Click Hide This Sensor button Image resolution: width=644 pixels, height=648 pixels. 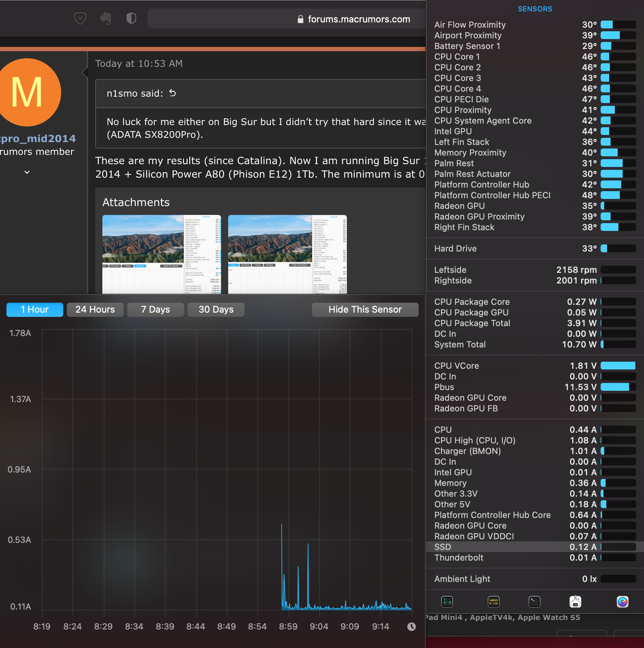[365, 309]
